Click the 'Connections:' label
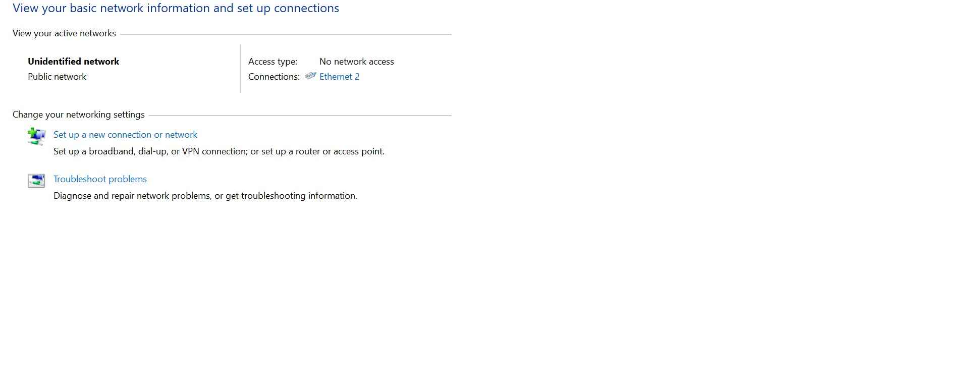 [274, 77]
